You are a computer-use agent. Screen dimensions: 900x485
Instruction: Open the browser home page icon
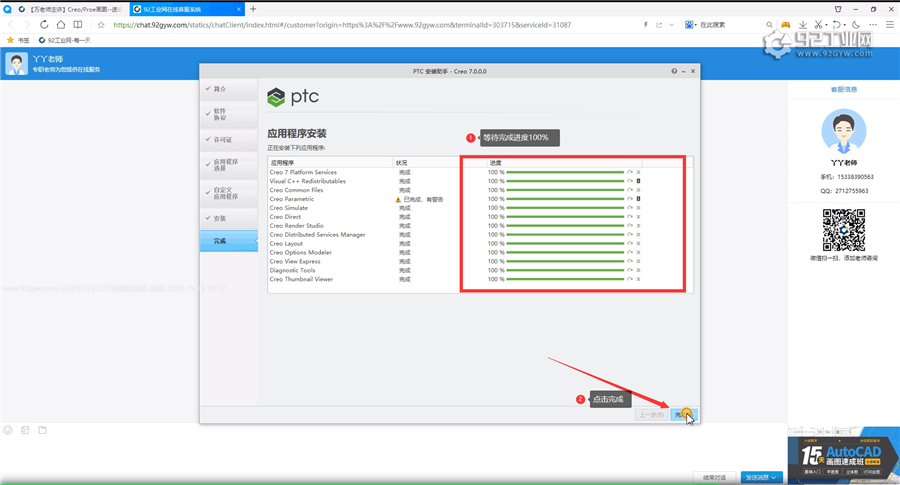tap(61, 25)
